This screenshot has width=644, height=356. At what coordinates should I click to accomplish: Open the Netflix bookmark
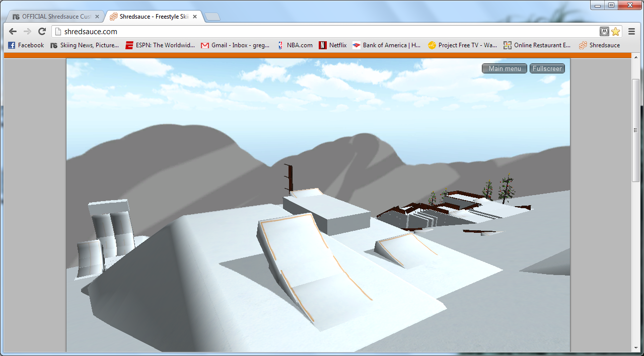pos(332,45)
